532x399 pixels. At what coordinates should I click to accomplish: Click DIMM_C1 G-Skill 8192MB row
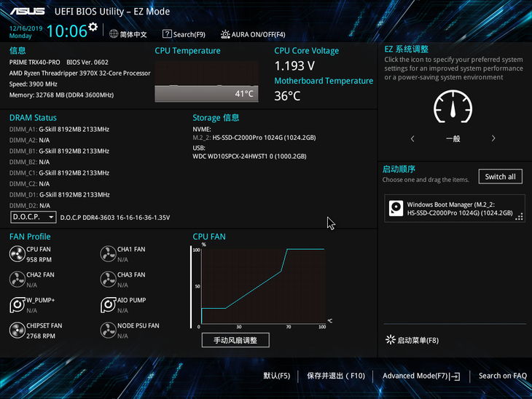pyautogui.click(x=59, y=173)
